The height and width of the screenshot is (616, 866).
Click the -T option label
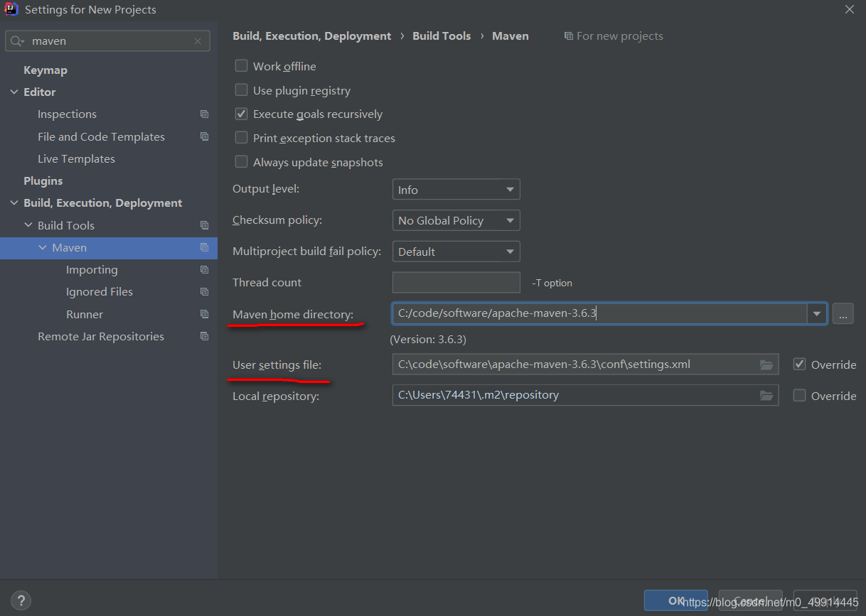(552, 283)
